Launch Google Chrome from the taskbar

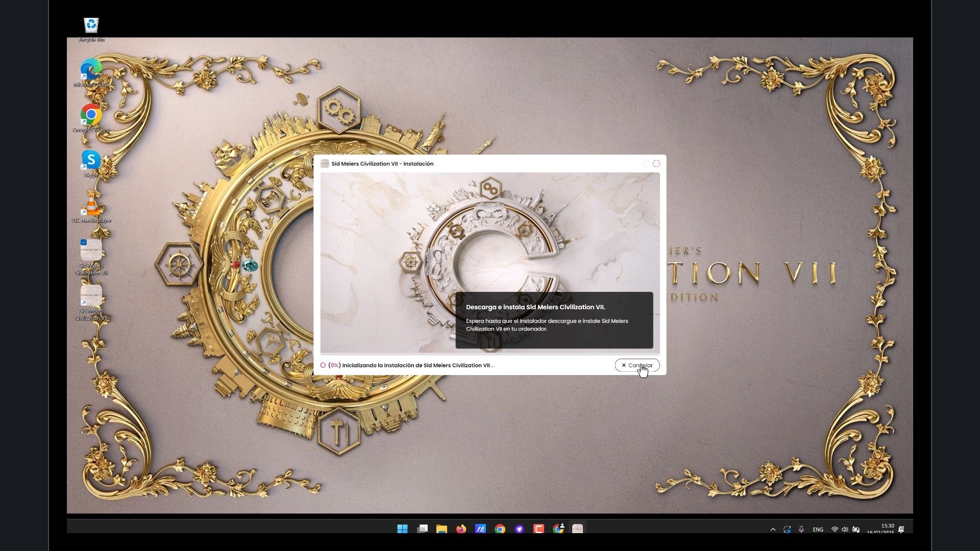(x=500, y=529)
